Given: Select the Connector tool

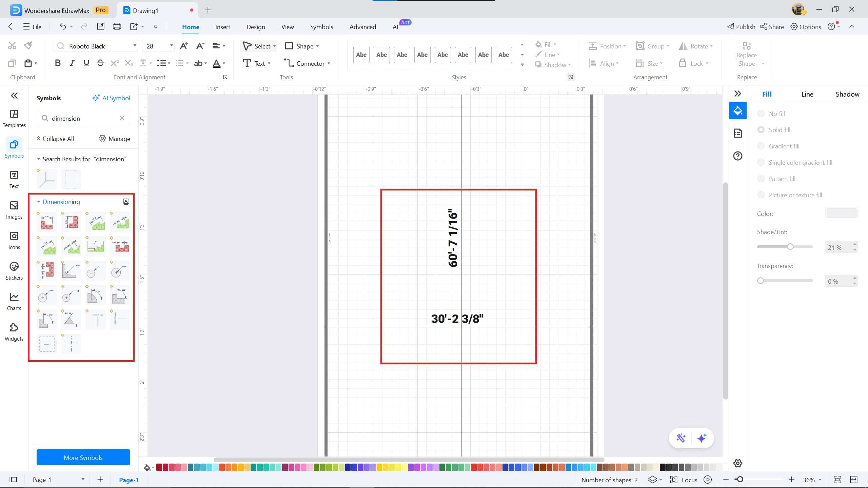Looking at the screenshot, I should pos(307,63).
